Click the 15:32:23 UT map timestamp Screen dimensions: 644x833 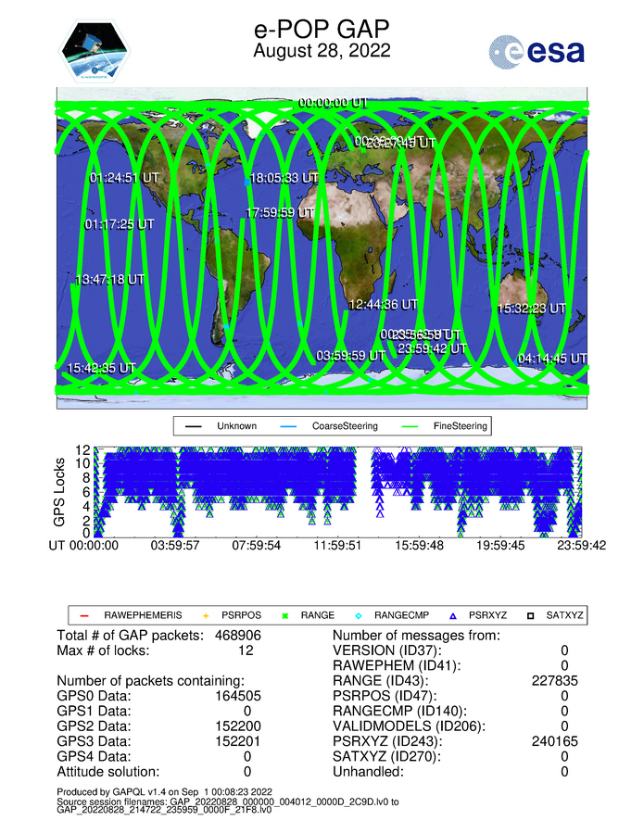pyautogui.click(x=533, y=308)
